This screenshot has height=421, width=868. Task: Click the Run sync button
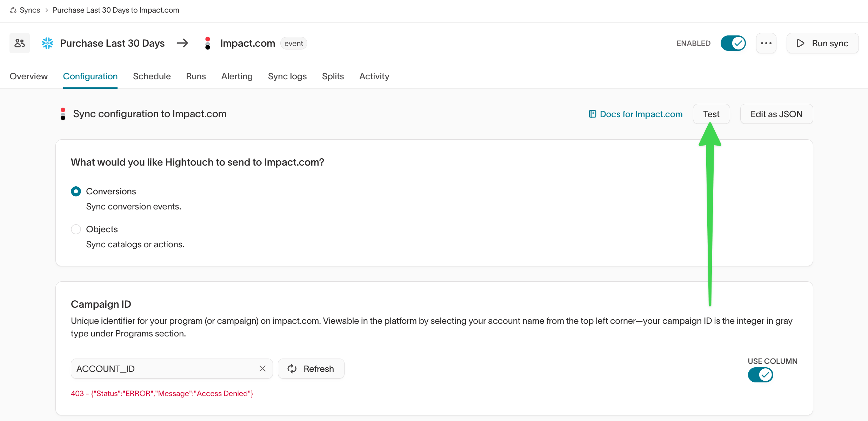823,43
